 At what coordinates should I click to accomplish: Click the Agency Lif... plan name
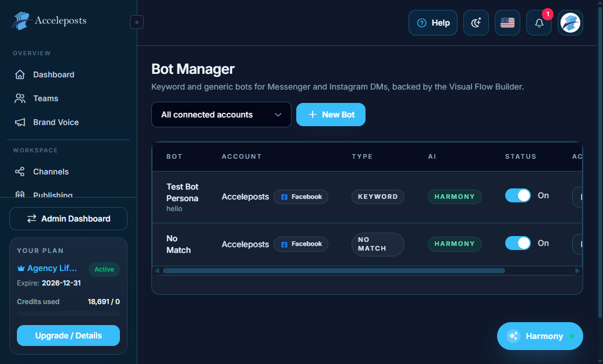point(52,268)
